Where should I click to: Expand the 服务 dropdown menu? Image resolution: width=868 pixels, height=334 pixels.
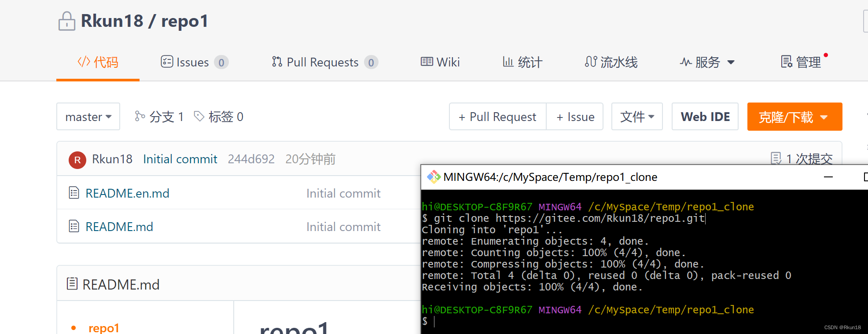[x=707, y=62]
